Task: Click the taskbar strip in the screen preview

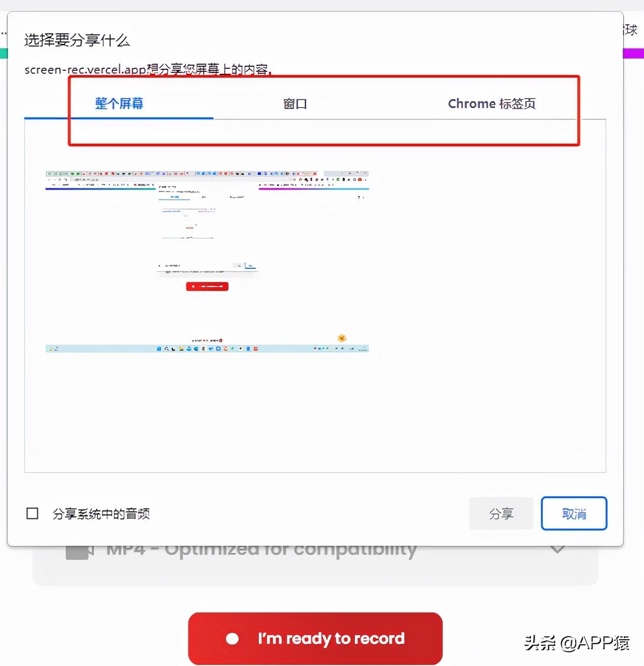Action: coord(207,349)
